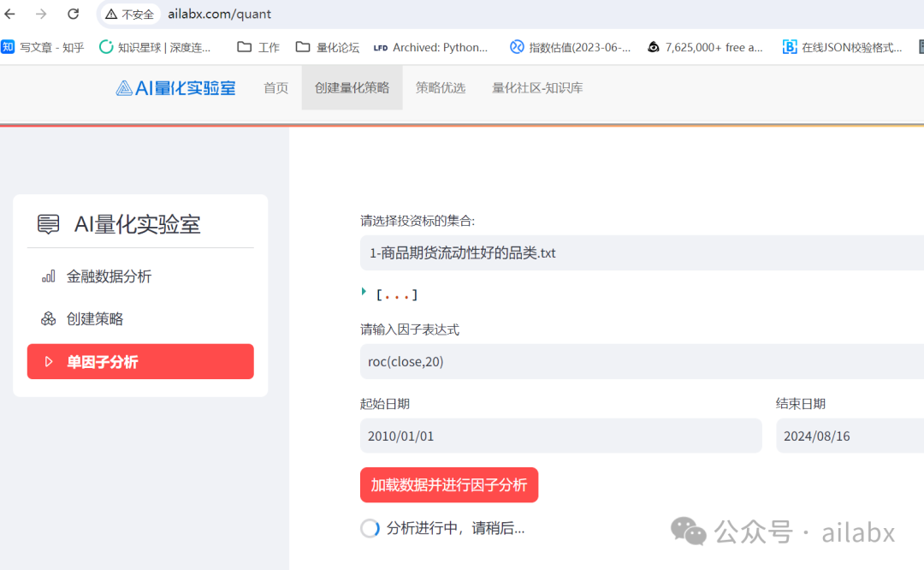Image resolution: width=924 pixels, height=570 pixels.
Task: Click the 加载数据并进行因子分析 button
Action: pyautogui.click(x=448, y=484)
